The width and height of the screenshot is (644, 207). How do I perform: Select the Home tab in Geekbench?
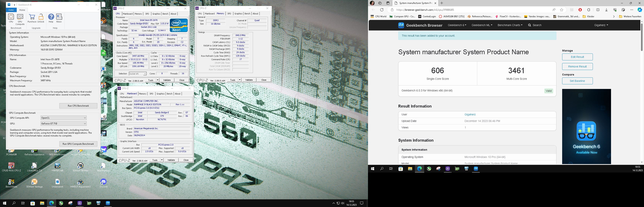click(x=22, y=10)
